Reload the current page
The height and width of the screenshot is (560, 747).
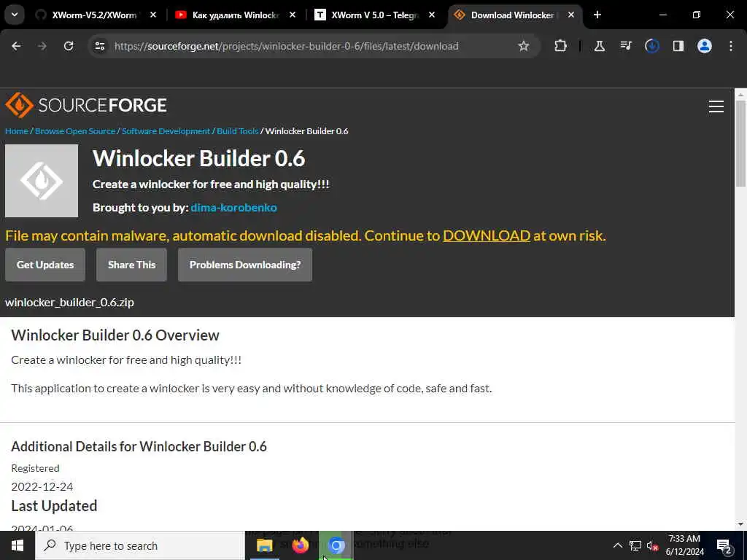69,46
